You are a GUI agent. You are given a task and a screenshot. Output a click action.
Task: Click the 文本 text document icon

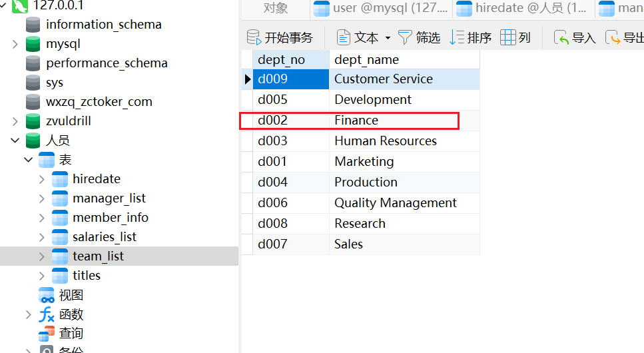click(344, 37)
